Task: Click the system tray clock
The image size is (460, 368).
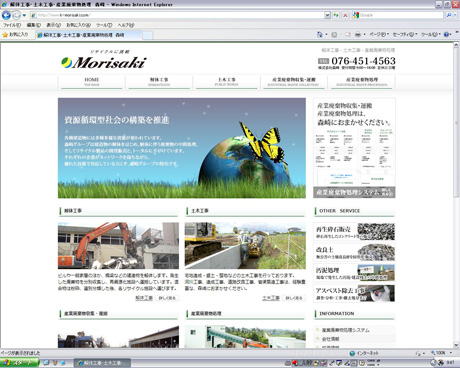Action: pos(450,363)
